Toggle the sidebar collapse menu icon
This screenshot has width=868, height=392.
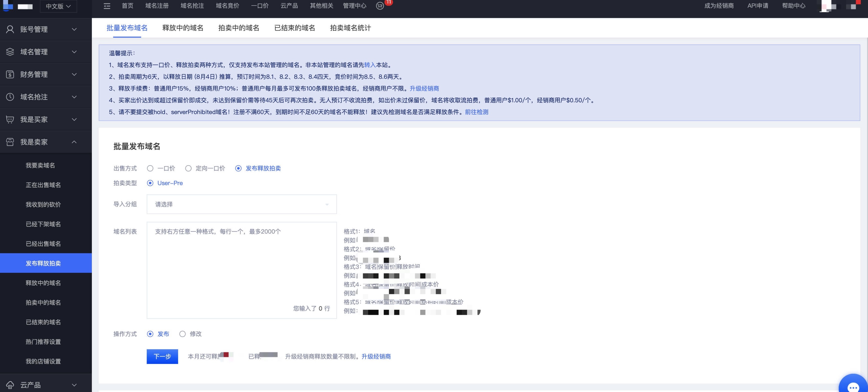click(107, 6)
